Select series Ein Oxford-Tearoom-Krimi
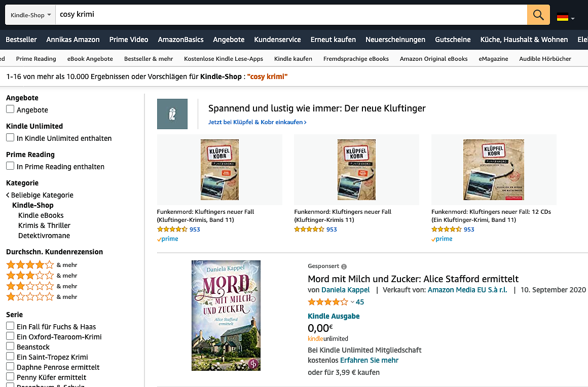 click(10, 336)
